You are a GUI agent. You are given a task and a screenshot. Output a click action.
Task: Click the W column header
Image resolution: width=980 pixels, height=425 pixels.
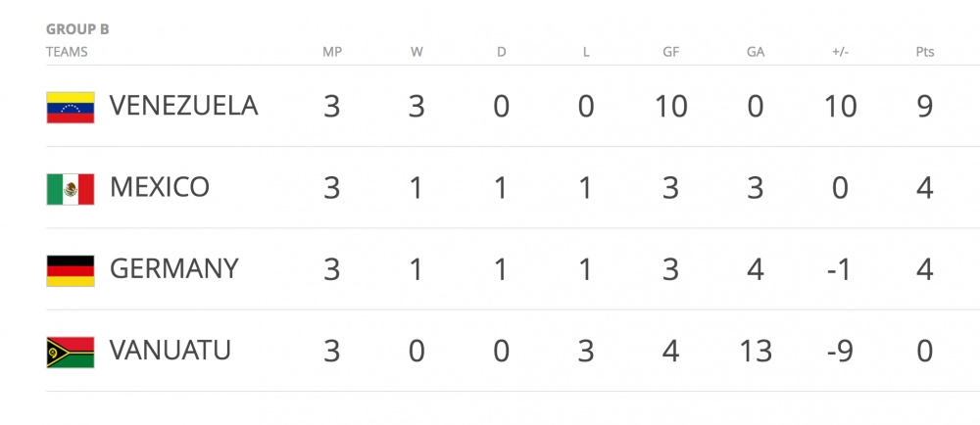416,52
